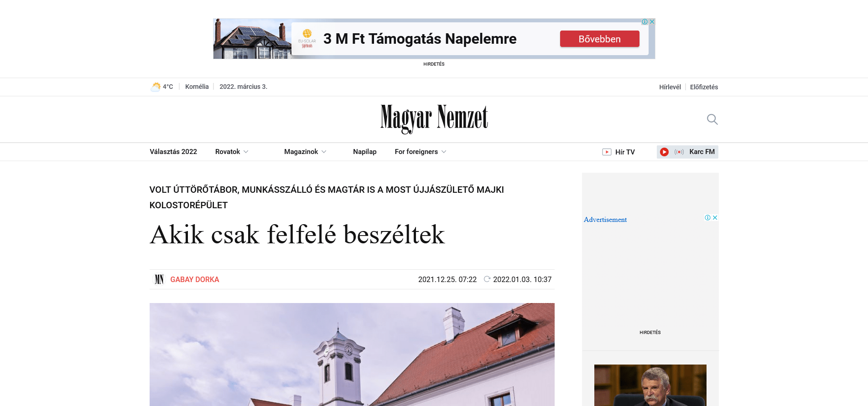Click the weather cloud icon
868x406 pixels.
[156, 87]
